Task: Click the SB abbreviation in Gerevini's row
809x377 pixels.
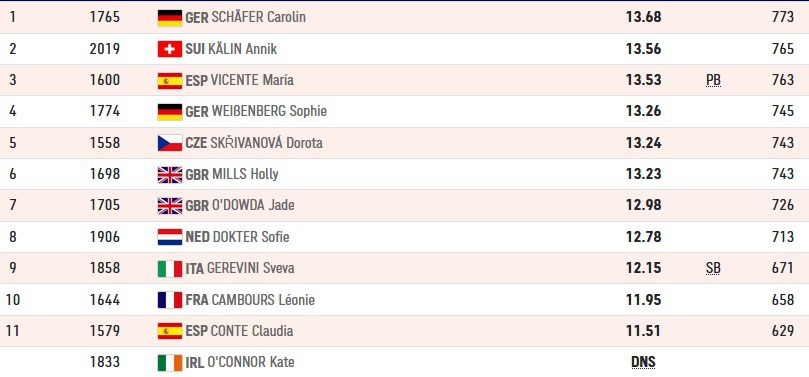Action: [x=713, y=269]
